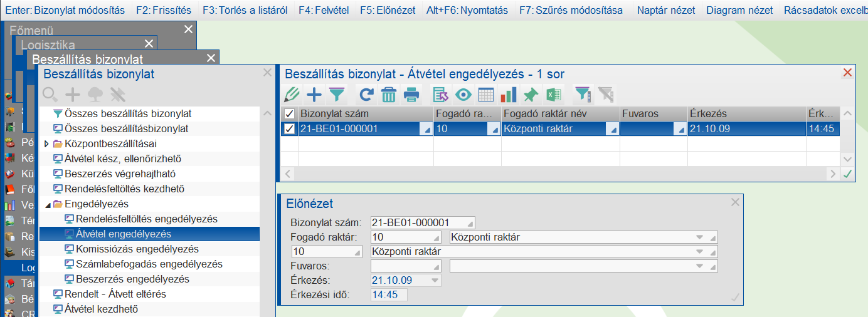The image size is (868, 317).
Task: Select Beszerzés engedélyezés item
Action: coord(132,279)
